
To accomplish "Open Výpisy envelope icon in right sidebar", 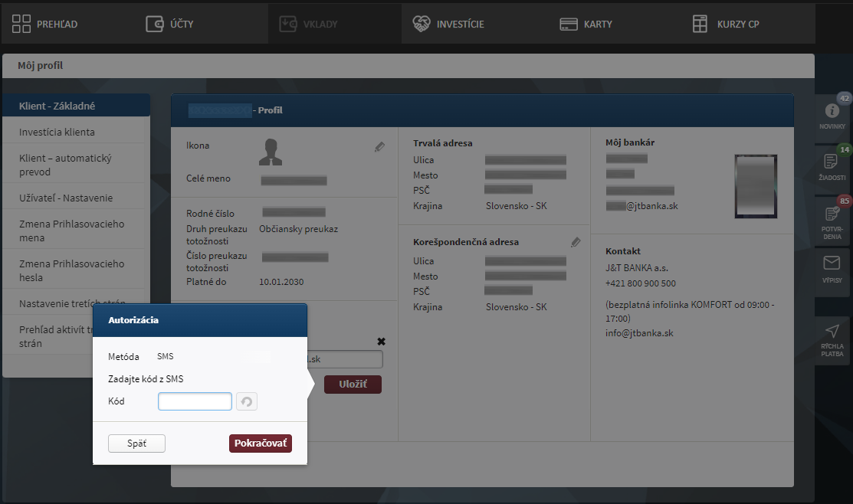I will tap(832, 264).
